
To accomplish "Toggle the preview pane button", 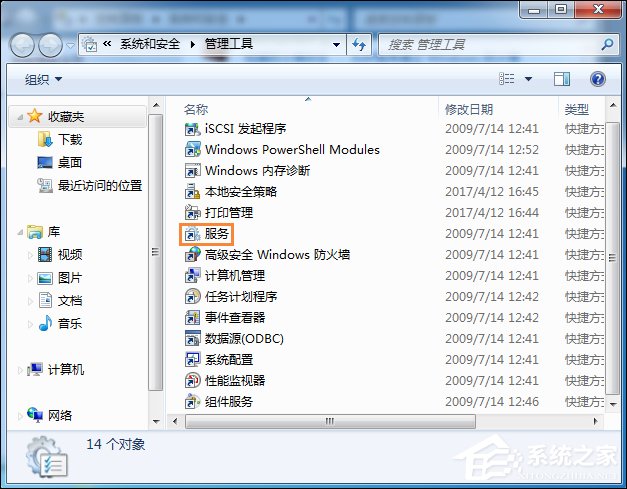I will point(562,79).
